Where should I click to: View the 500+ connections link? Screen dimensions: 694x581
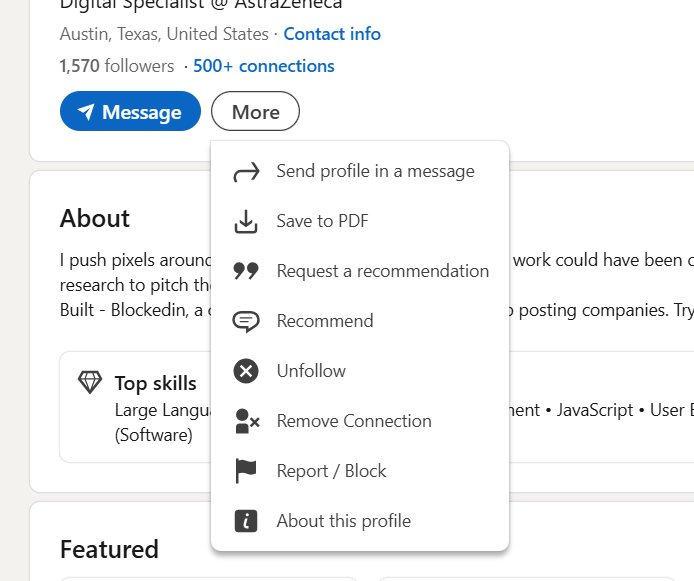(264, 66)
